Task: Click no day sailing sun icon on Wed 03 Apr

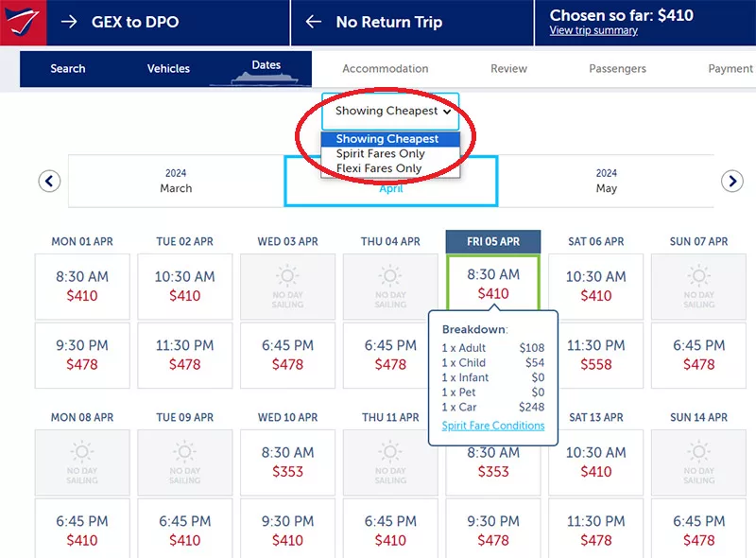Action: (x=287, y=275)
